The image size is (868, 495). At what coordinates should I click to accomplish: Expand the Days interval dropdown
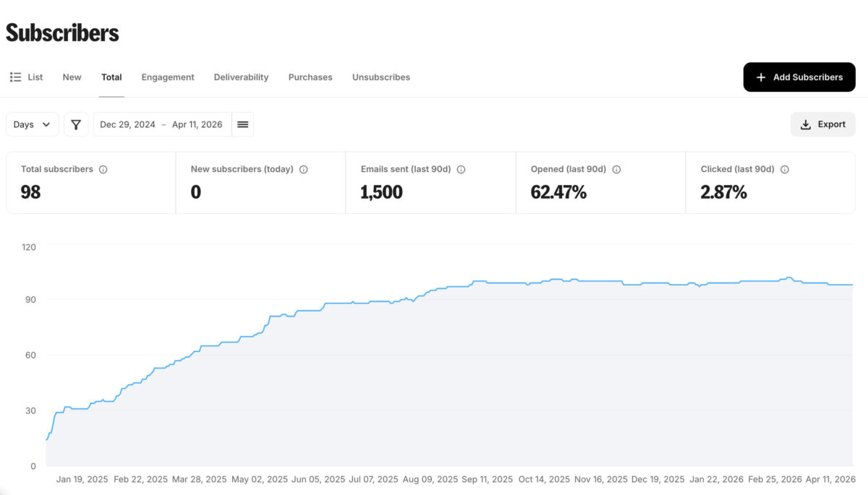[33, 124]
